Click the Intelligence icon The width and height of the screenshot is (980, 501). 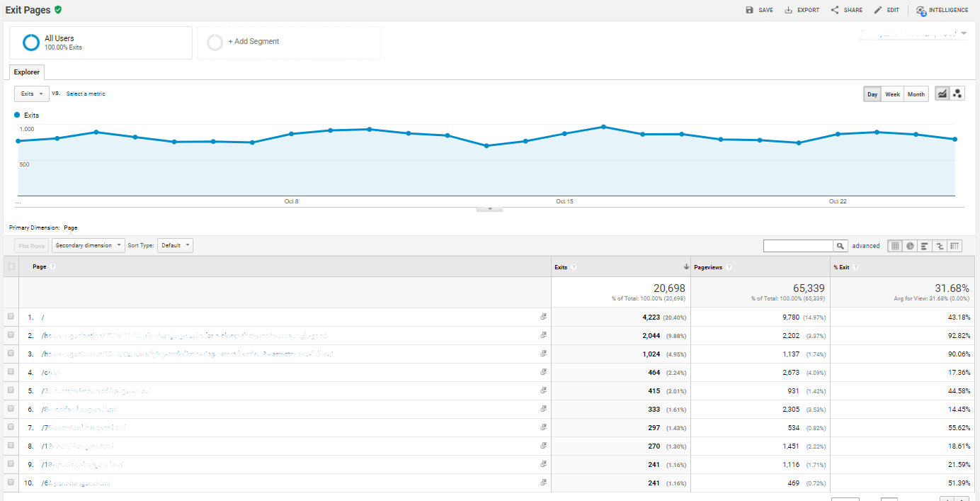tap(942, 10)
